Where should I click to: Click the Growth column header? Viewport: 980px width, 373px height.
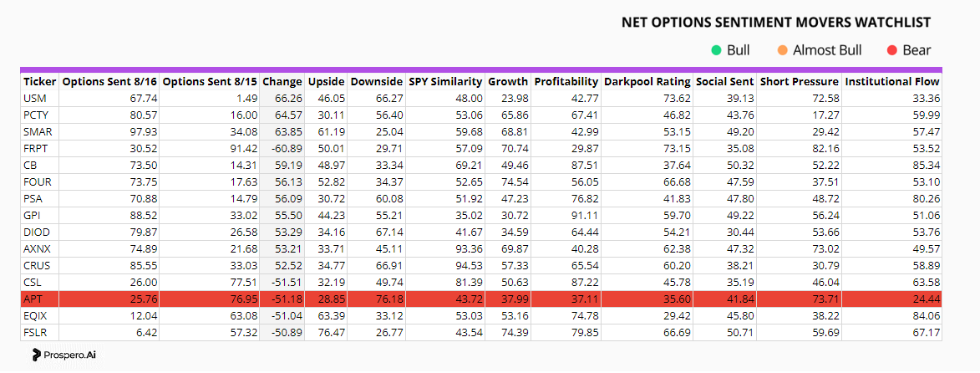[x=507, y=82]
